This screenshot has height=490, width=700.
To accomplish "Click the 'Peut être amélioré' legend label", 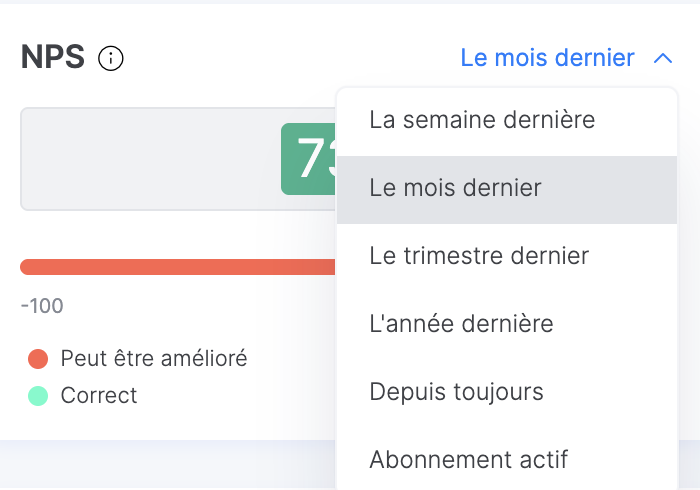I will pos(154,358).
